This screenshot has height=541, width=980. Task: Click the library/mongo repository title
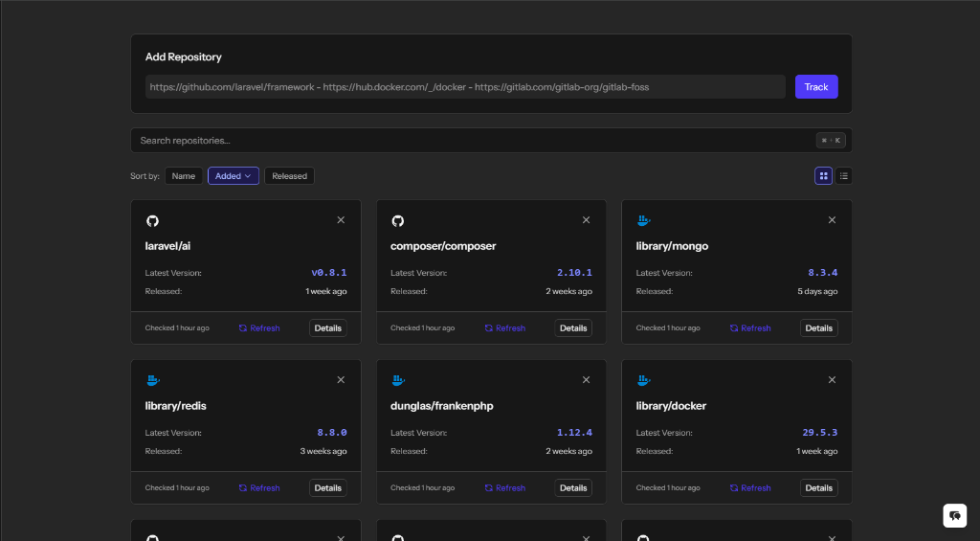click(672, 246)
